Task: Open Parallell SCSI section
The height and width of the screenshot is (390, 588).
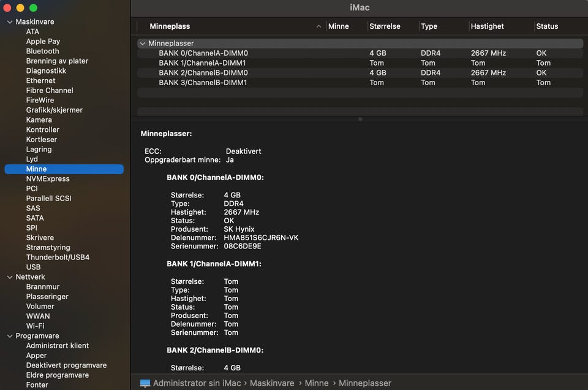Action: pos(49,198)
